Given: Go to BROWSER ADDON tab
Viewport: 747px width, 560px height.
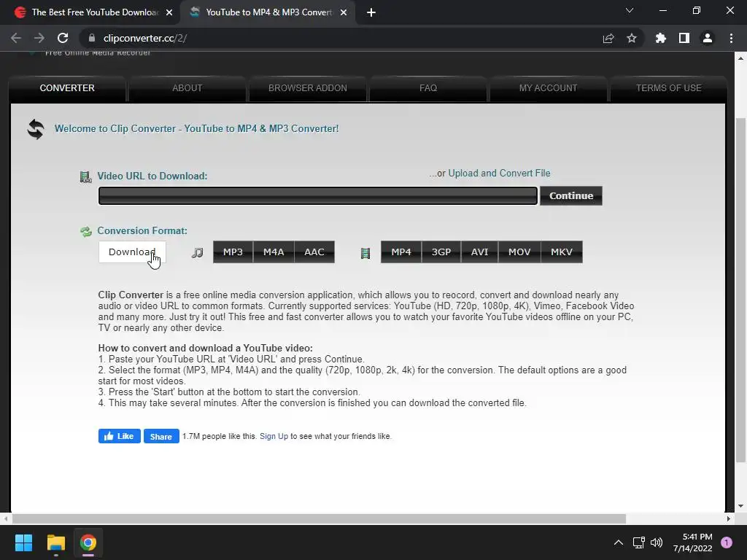Looking at the screenshot, I should click(x=308, y=88).
